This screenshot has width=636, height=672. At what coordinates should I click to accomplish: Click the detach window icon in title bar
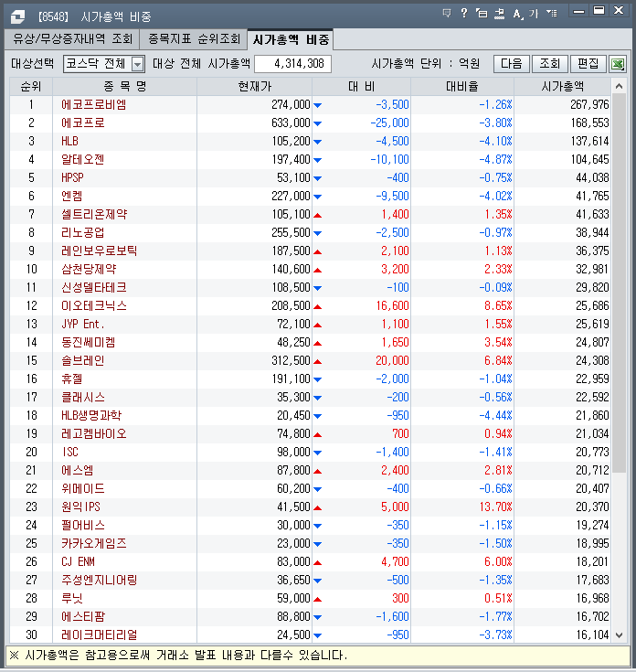482,14
